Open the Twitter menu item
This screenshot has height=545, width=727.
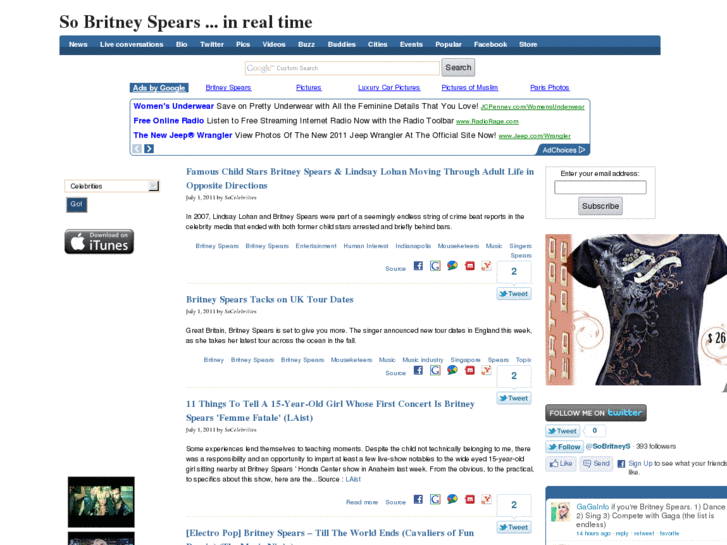click(x=212, y=45)
